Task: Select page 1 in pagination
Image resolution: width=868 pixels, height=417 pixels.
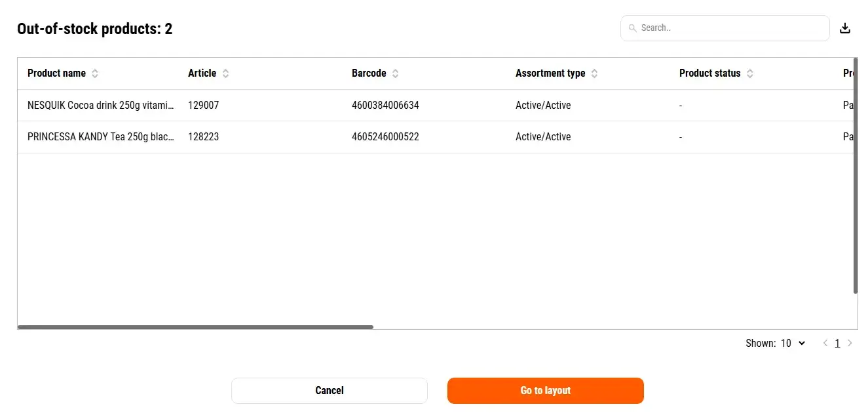Action: click(837, 343)
